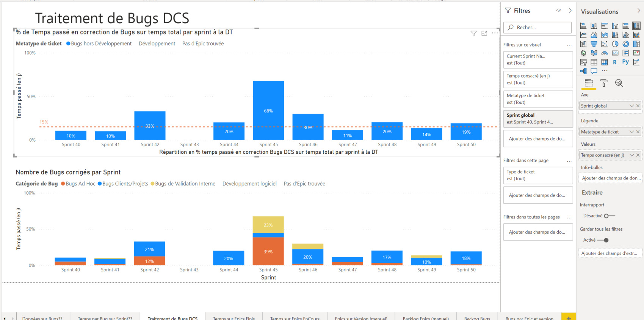Open the Type de ticket page filter card

(538, 175)
